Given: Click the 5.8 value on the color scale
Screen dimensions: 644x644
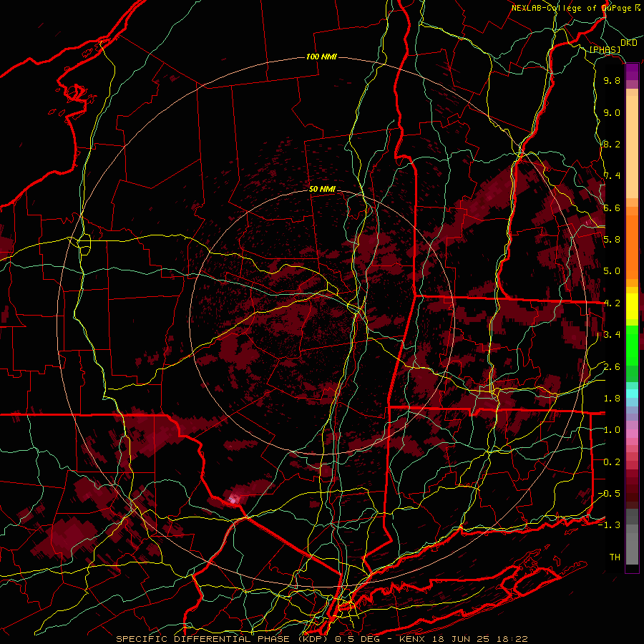Looking at the screenshot, I should click(612, 240).
